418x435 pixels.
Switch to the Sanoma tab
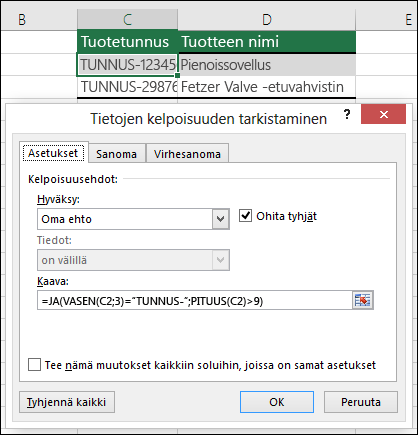[117, 154]
